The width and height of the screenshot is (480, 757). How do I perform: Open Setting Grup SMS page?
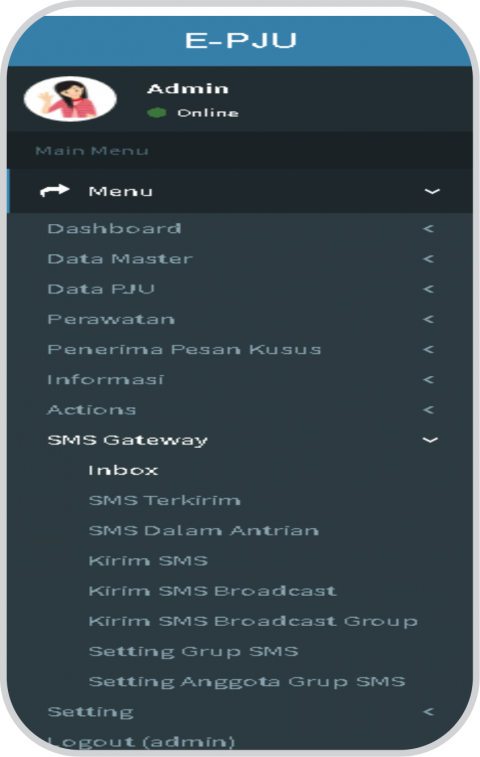pyautogui.click(x=193, y=651)
